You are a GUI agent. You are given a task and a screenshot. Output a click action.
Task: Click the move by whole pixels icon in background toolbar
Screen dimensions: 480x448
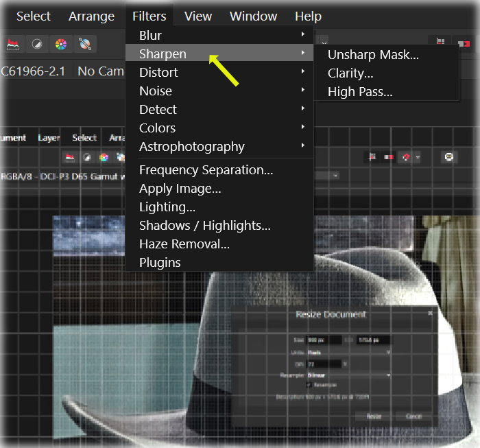point(389,157)
